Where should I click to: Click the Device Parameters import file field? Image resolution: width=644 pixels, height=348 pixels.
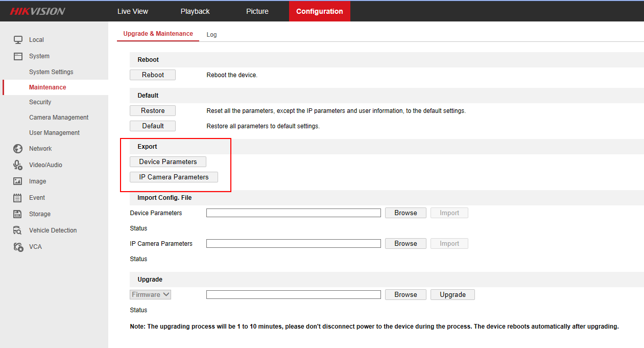293,213
